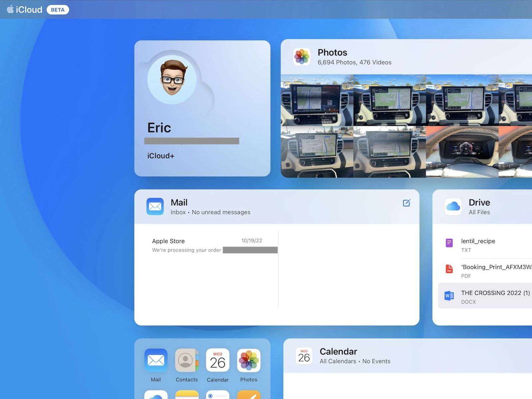
Task: Open the Photos widget title
Action: (x=332, y=53)
